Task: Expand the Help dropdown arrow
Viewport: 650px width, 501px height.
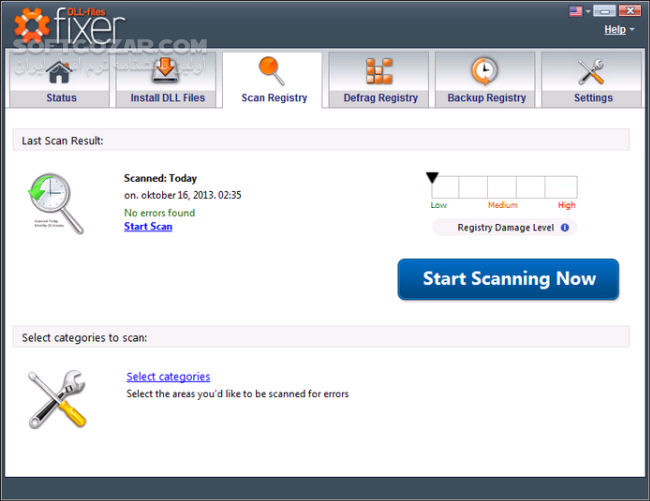Action: coord(632,29)
